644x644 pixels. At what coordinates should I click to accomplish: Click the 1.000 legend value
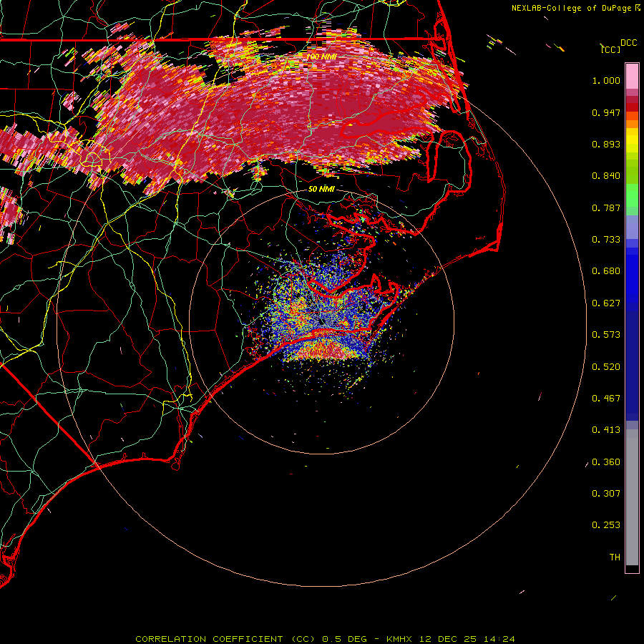[x=606, y=80]
